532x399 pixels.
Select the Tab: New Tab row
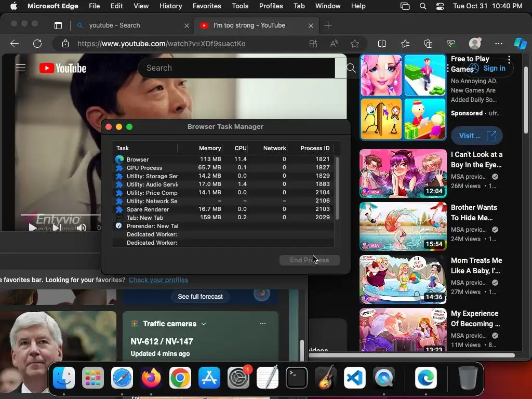click(223, 218)
